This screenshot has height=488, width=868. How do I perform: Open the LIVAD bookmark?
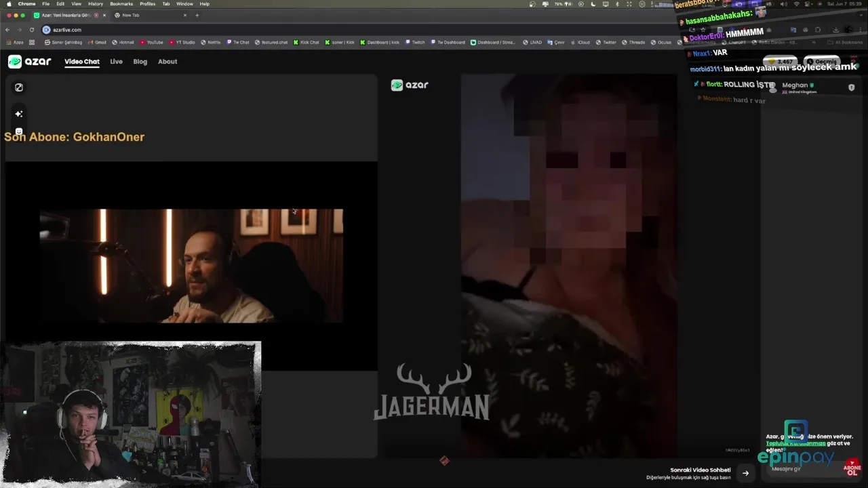tap(532, 42)
